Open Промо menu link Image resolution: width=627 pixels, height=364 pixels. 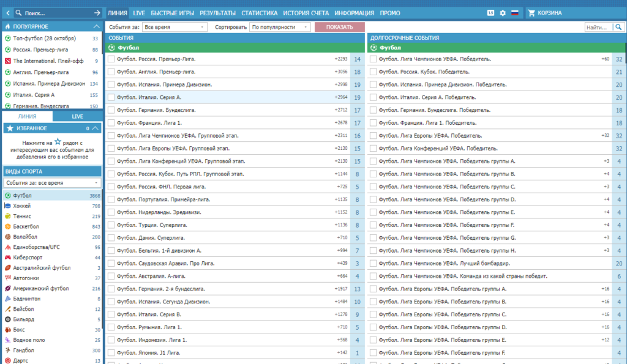390,13
